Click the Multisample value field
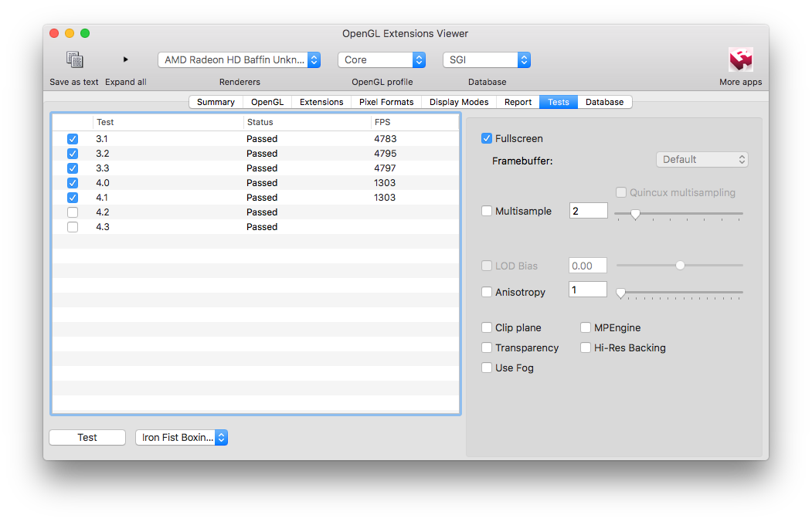 [588, 211]
